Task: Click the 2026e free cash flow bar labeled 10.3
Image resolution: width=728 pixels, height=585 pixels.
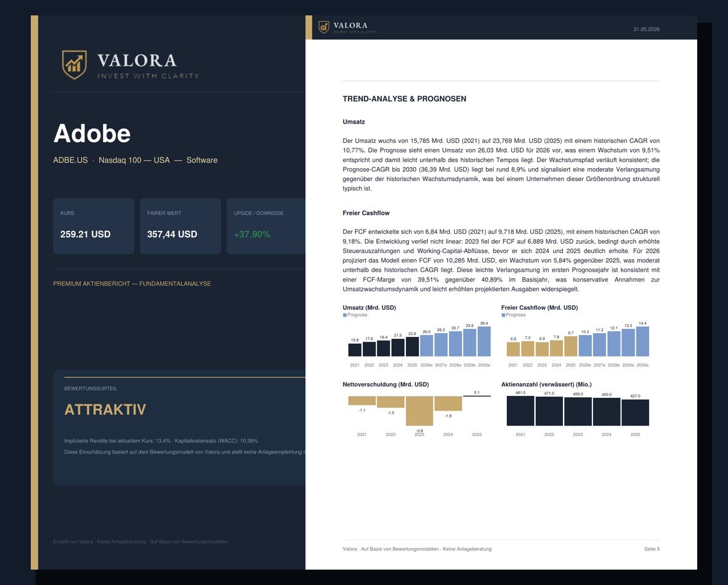Action: pyautogui.click(x=585, y=346)
